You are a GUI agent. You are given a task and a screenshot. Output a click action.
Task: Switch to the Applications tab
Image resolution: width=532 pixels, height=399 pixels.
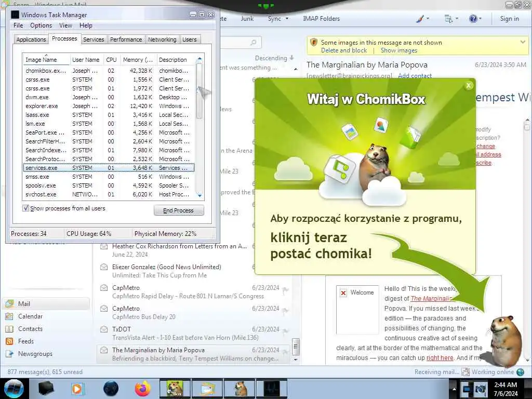pos(31,39)
